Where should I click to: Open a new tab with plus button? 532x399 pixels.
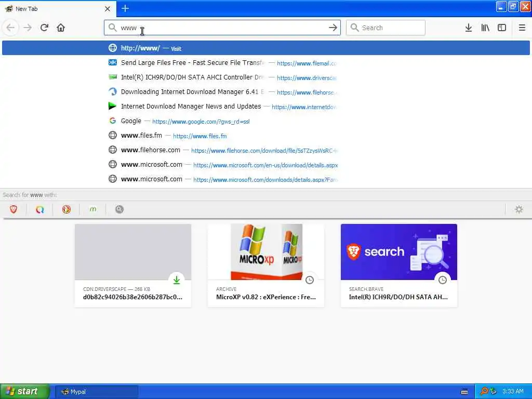click(125, 8)
